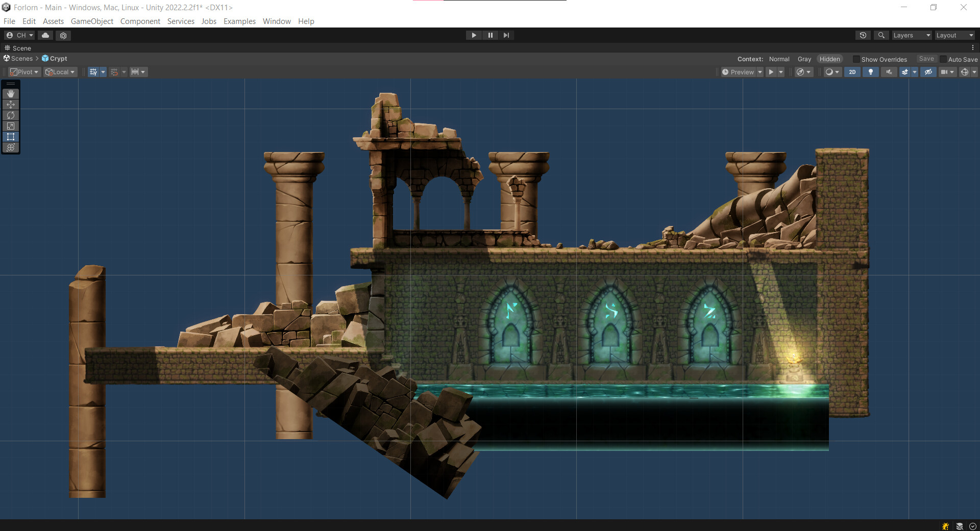Select the Rotate tool

pyautogui.click(x=11, y=115)
